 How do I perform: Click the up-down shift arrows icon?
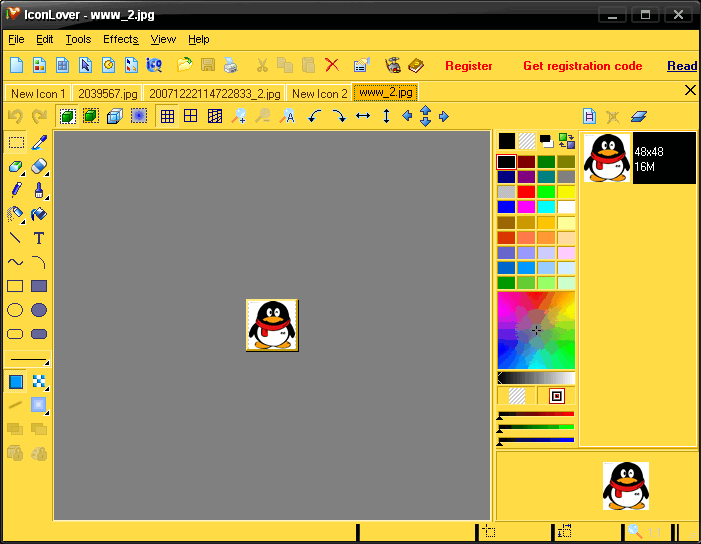426,116
